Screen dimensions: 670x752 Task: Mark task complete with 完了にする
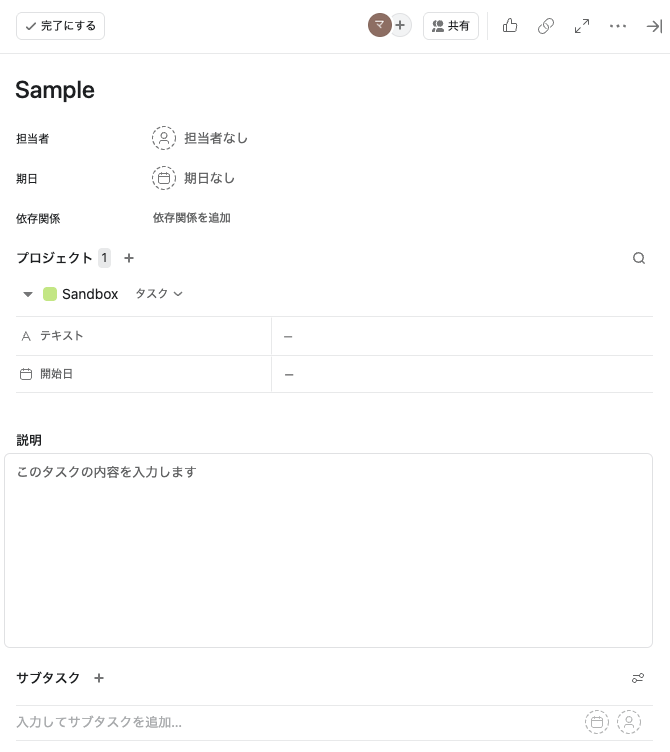60,26
